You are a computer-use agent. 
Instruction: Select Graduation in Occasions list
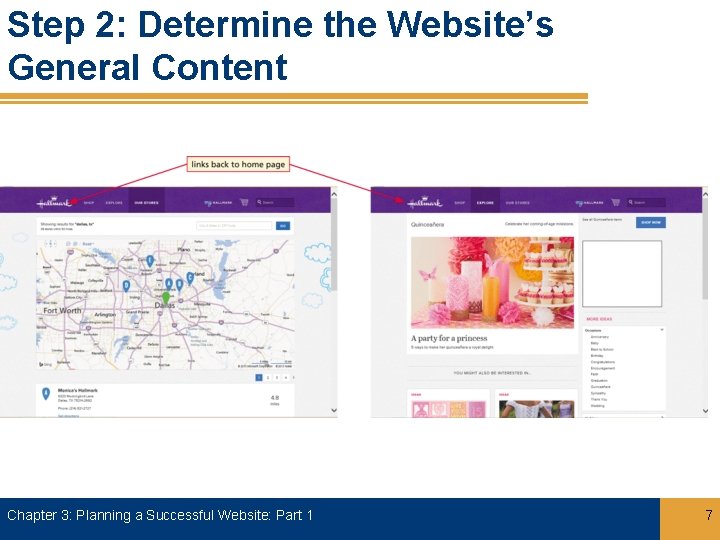pyautogui.click(x=599, y=381)
